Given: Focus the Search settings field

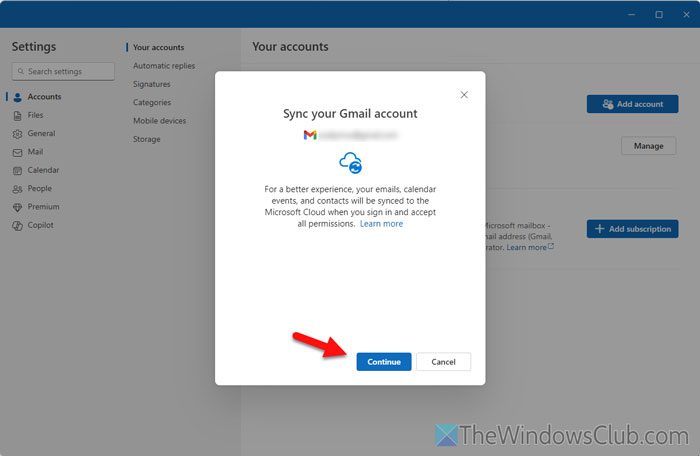Looking at the screenshot, I should (63, 71).
